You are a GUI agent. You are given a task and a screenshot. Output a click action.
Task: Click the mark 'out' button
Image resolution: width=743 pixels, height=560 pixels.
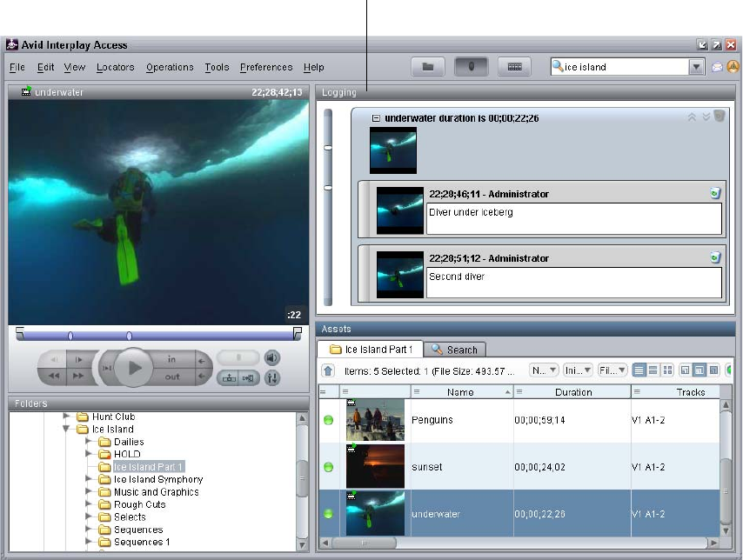pos(172,377)
